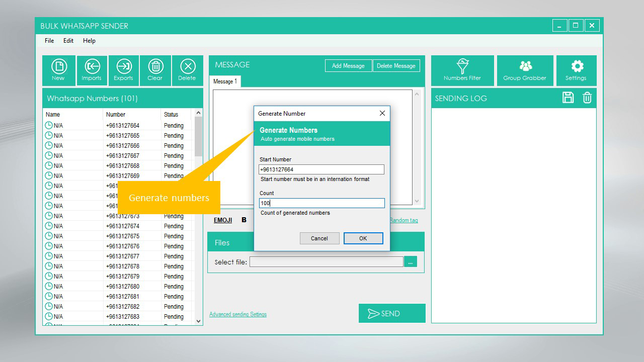644x362 pixels.
Task: Open the Imports tool
Action: click(x=92, y=70)
